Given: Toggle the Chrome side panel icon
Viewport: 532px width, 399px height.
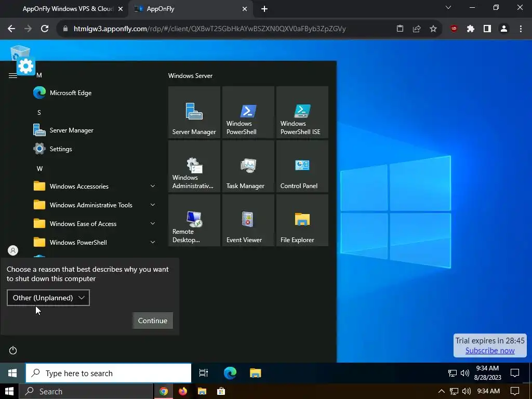Looking at the screenshot, I should pos(487,29).
